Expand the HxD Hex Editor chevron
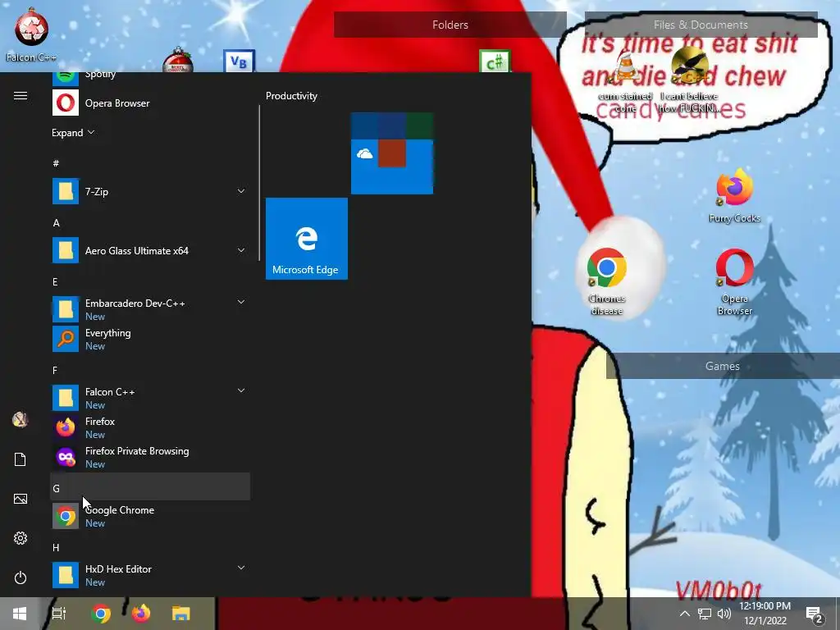The width and height of the screenshot is (840, 630). [241, 568]
